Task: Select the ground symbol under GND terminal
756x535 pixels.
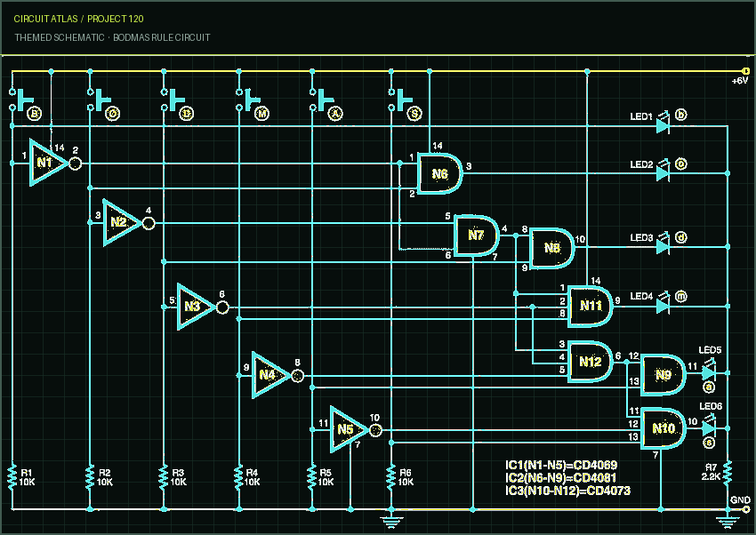Action: [x=728, y=522]
